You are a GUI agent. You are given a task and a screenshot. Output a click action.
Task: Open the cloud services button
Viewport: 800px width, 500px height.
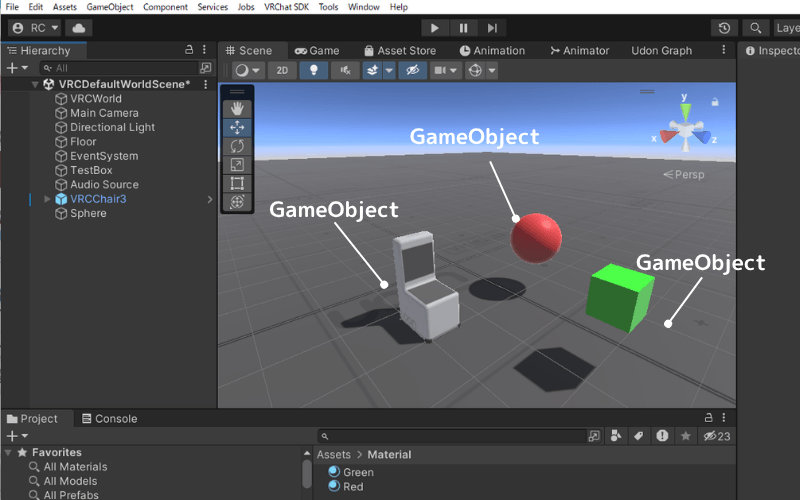pos(79,28)
